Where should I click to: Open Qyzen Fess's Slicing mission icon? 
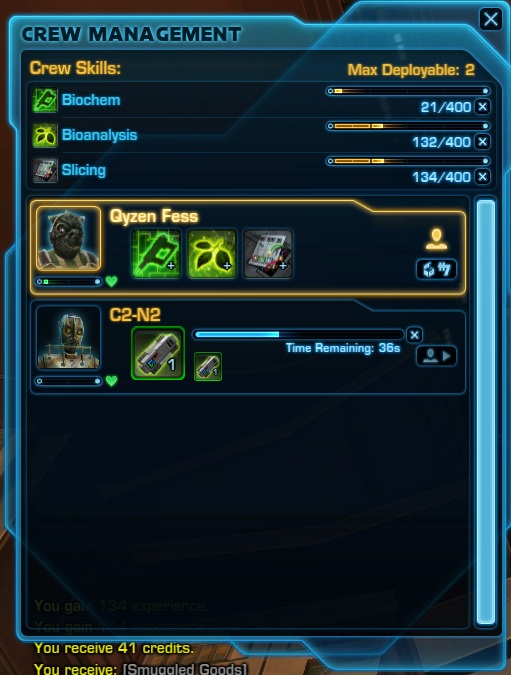[x=268, y=254]
